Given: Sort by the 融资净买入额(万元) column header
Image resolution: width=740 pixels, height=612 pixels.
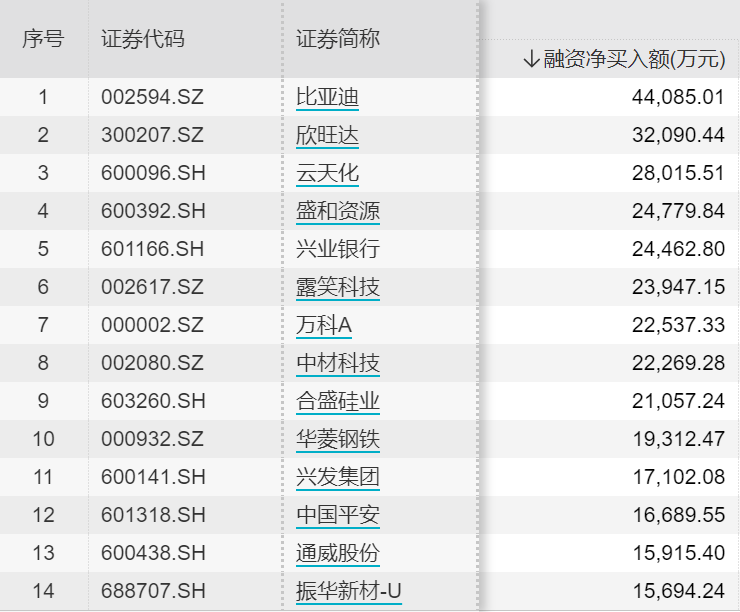Looking at the screenshot, I should [634, 59].
